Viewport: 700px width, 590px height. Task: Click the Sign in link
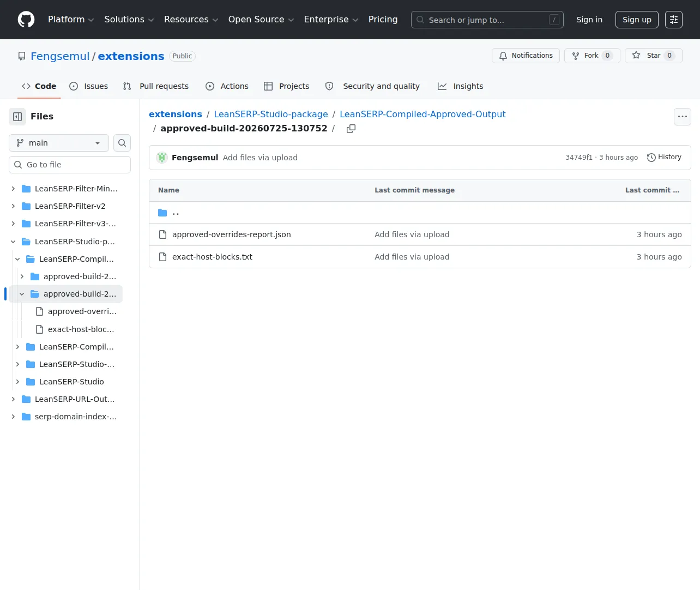click(x=589, y=20)
